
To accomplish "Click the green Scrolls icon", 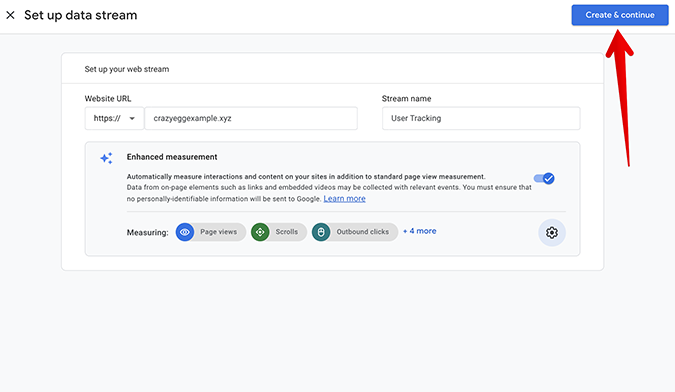I will (x=260, y=232).
